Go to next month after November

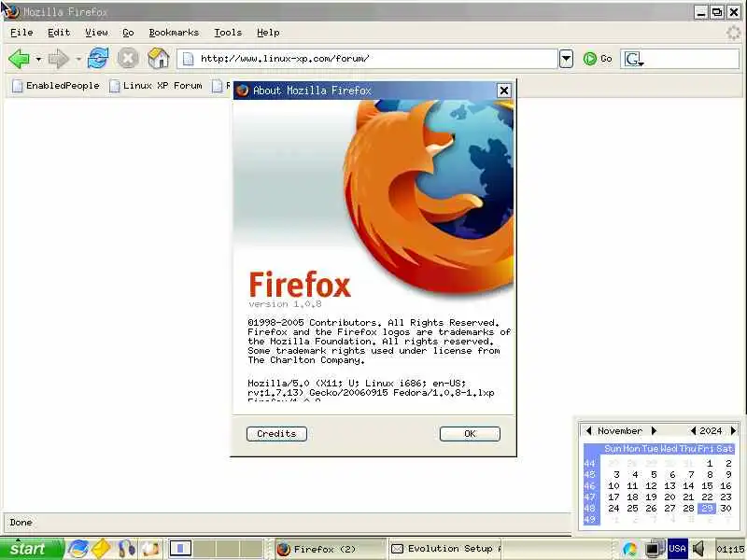(x=655, y=431)
